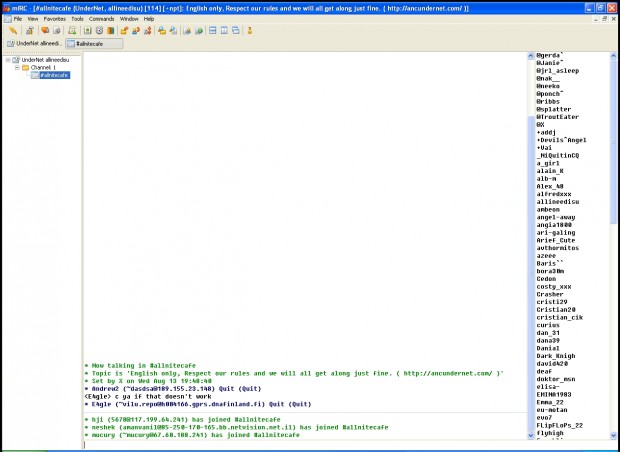620x452 pixels.
Task: Click the nick list scrollbar thumb
Action: tap(613, 140)
